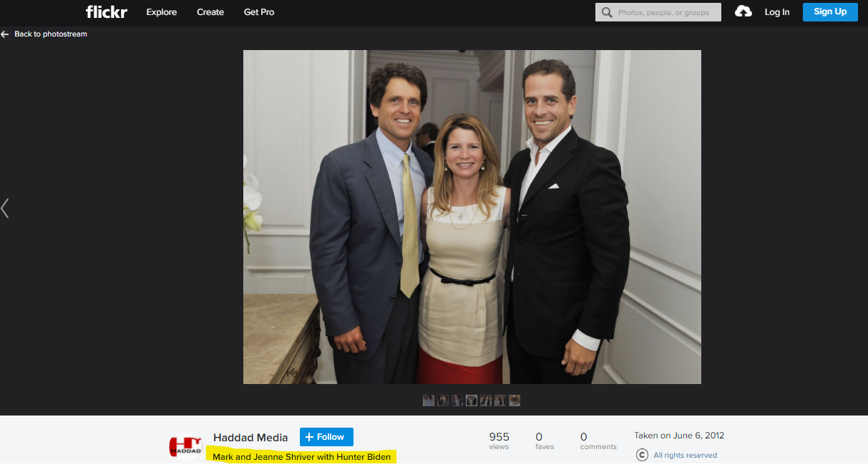Select the third thumbnail in the filmstrip
The width and height of the screenshot is (868, 467).
[457, 400]
